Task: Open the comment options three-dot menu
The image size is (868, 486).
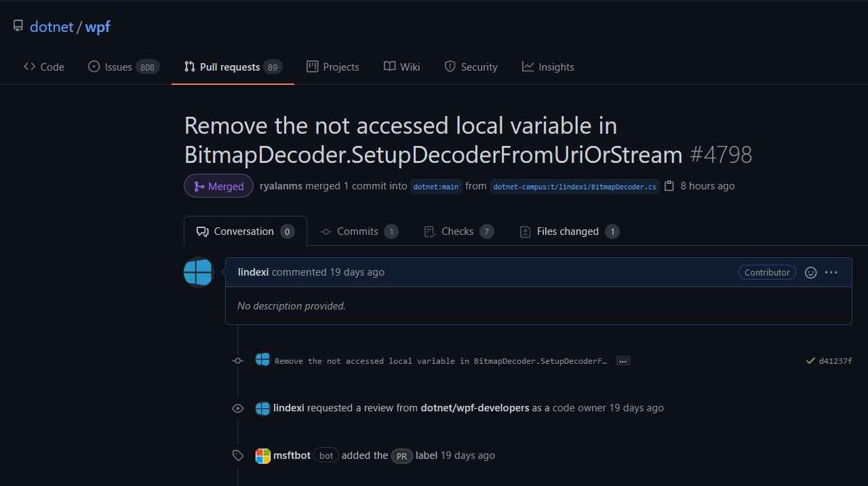Action: 831,272
